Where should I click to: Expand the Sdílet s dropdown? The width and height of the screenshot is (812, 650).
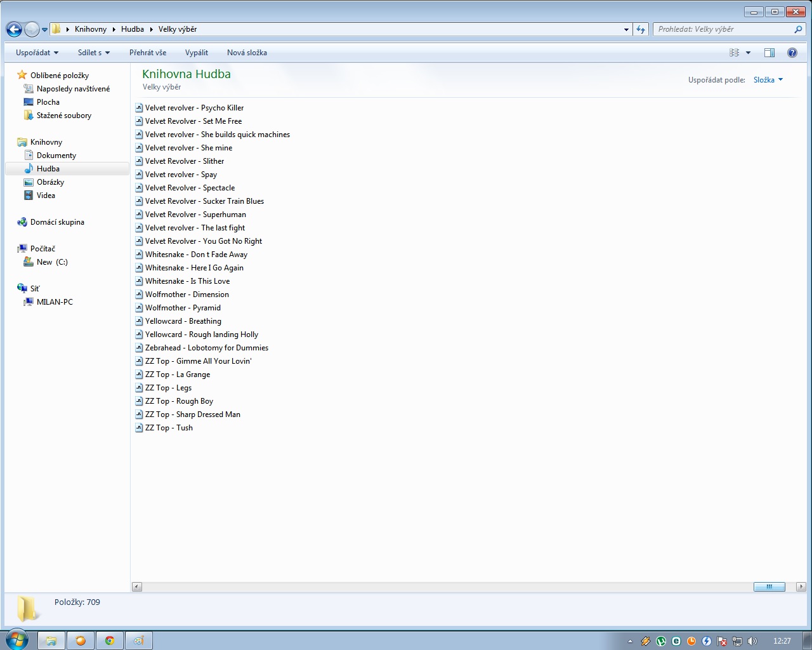pos(93,53)
